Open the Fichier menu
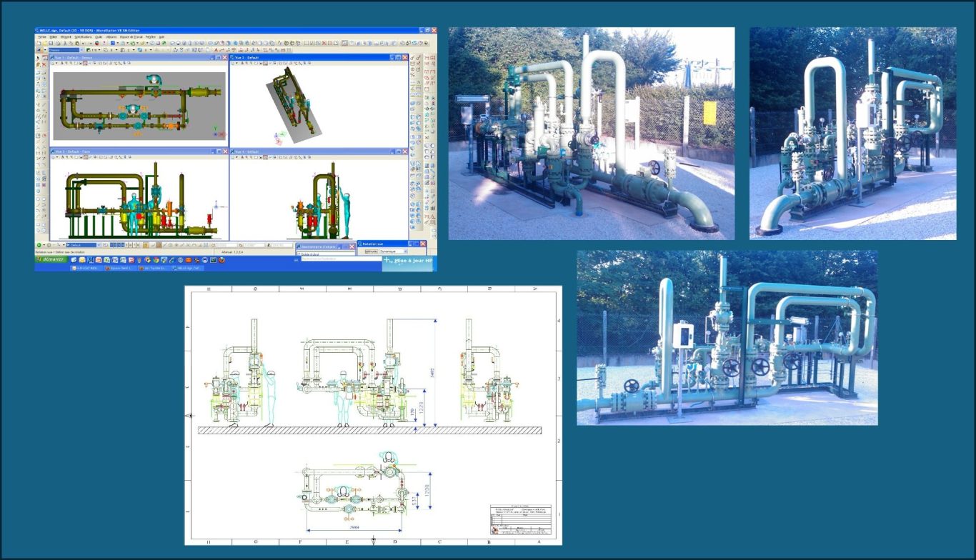 [x=41, y=36]
